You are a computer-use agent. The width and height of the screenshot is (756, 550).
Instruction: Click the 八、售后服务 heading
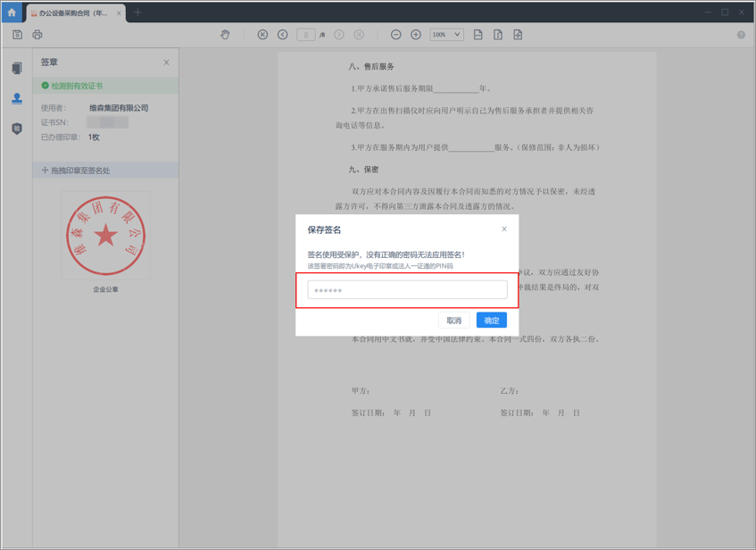point(371,67)
